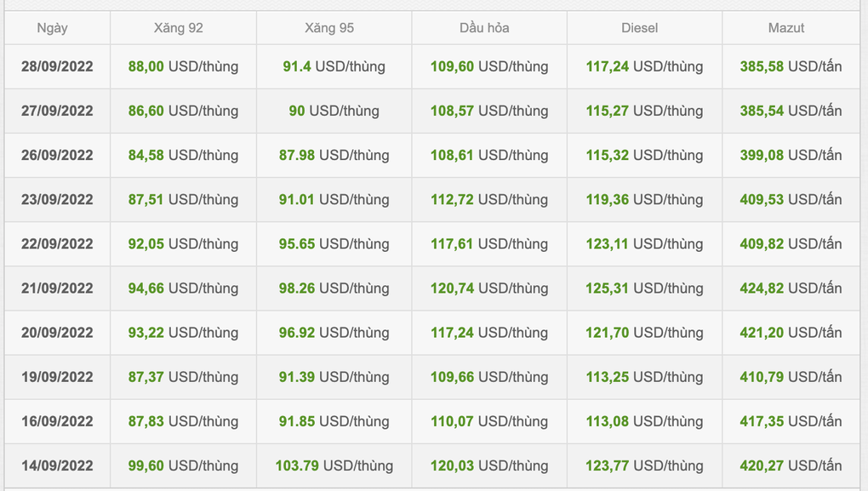868x491 pixels.
Task: Click the Dầu hỏa column header
Action: (484, 28)
